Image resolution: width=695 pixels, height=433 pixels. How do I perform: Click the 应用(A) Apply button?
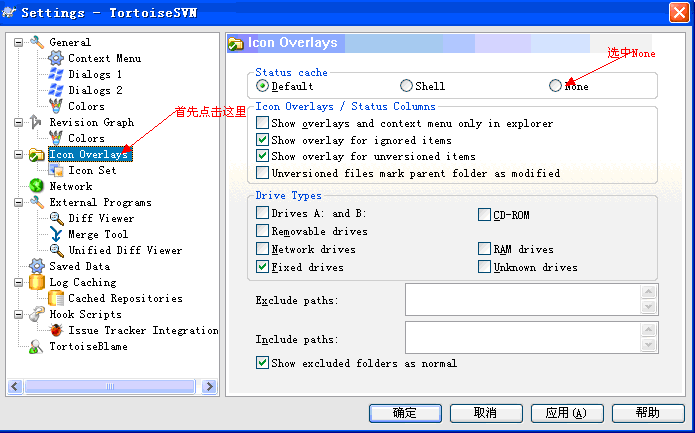567,413
